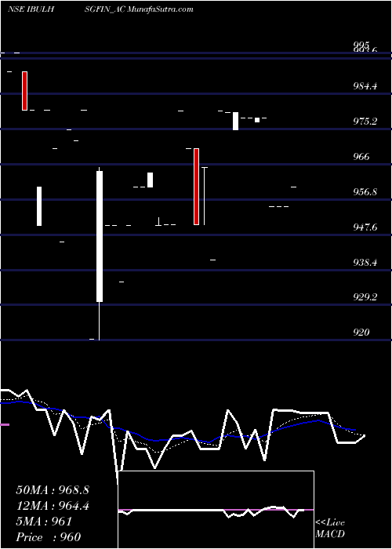Click the 956.8 price axis label

365,192
